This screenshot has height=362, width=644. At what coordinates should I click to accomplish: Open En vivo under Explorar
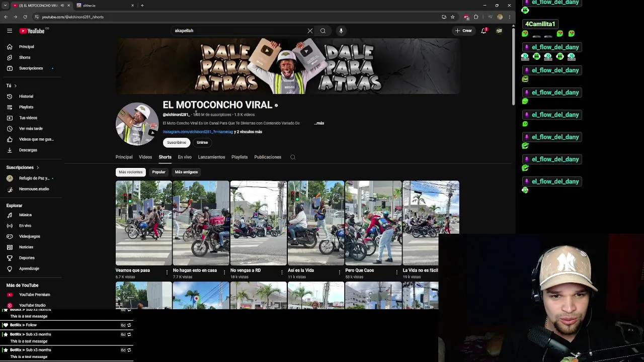click(x=25, y=226)
